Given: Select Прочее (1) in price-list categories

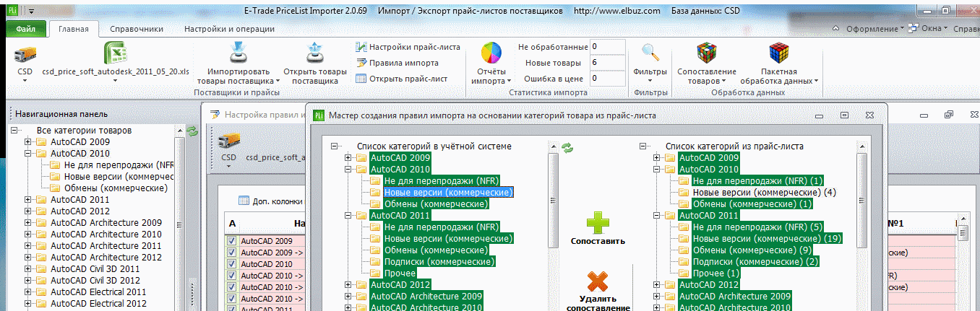Looking at the screenshot, I should tap(716, 273).
